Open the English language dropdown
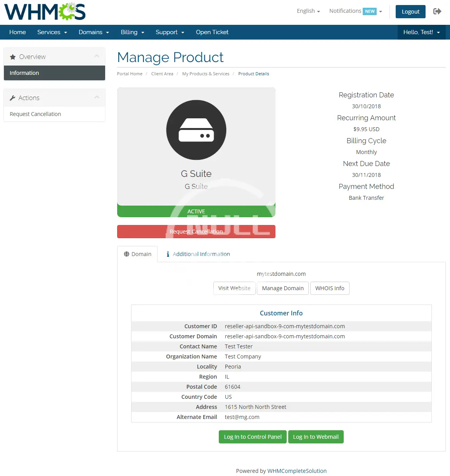Image resolution: width=450 pixels, height=476 pixels. pos(308,11)
